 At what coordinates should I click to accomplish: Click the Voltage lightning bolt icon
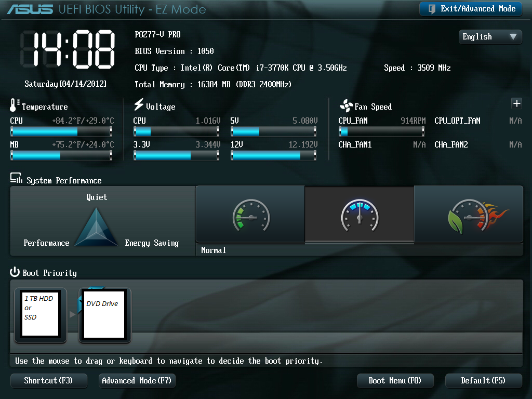pos(138,104)
